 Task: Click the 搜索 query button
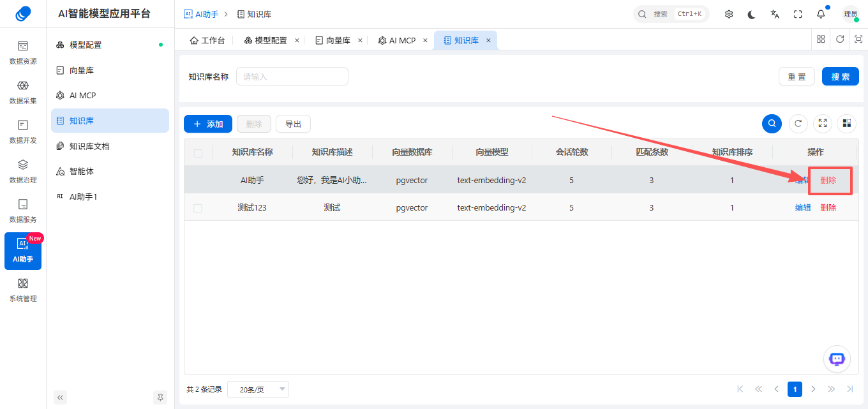pos(841,77)
